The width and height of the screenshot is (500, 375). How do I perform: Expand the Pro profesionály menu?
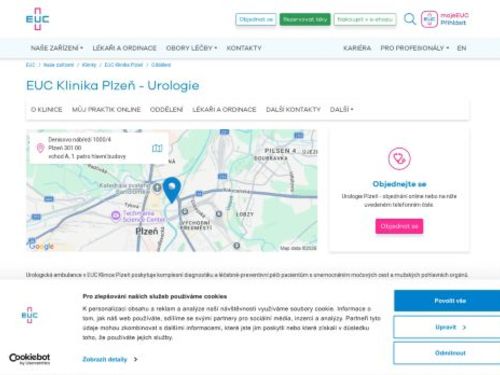(415, 48)
